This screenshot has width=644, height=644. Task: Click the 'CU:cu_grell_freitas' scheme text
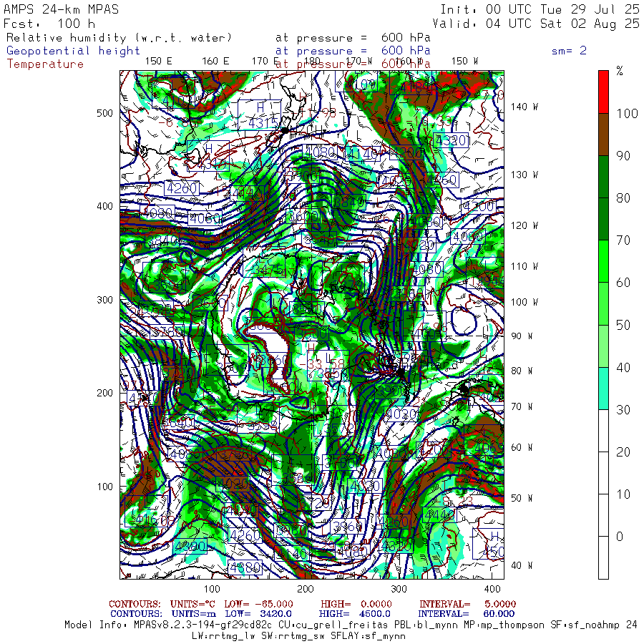(334, 625)
